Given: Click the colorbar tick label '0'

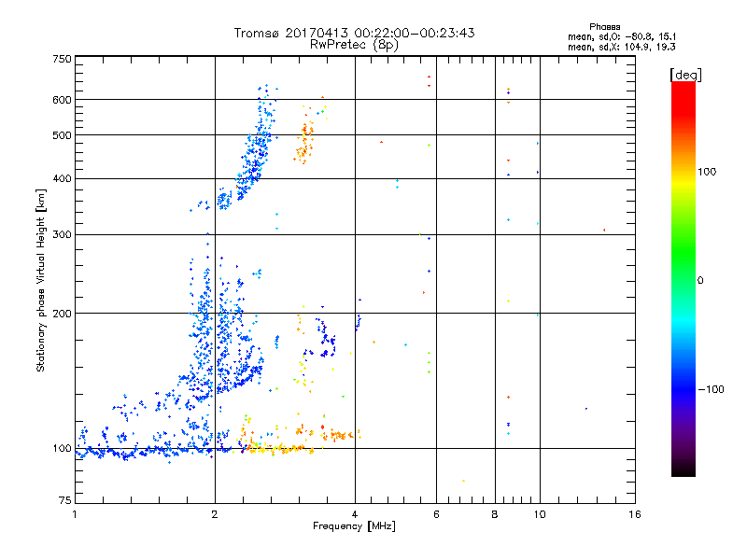Looking at the screenshot, I should point(700,281).
